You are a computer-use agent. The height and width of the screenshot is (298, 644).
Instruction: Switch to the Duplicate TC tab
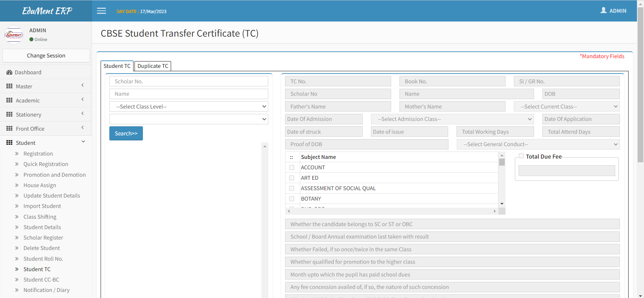tap(153, 66)
